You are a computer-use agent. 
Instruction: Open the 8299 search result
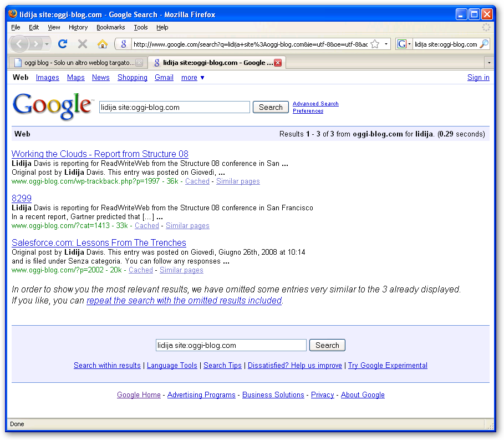pos(22,198)
